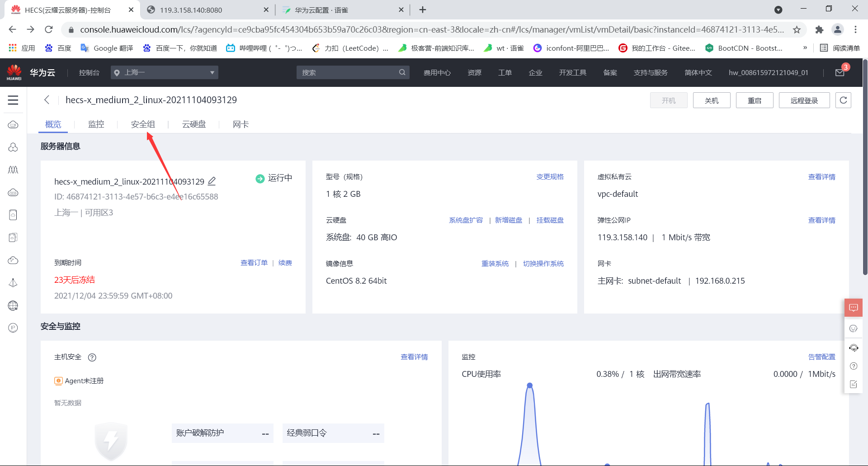Image resolution: width=868 pixels, height=466 pixels.
Task: Click the 远程登录 button
Action: pos(804,100)
